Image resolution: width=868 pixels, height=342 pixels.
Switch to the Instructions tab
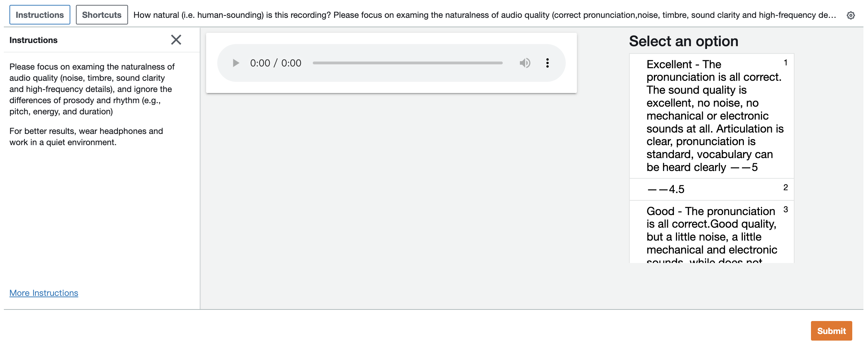click(40, 15)
